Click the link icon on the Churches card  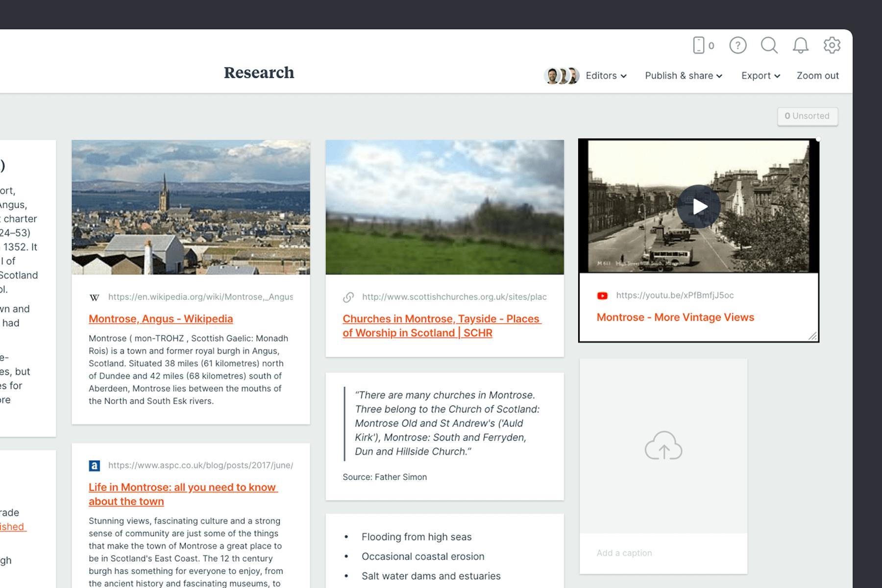pos(349,296)
